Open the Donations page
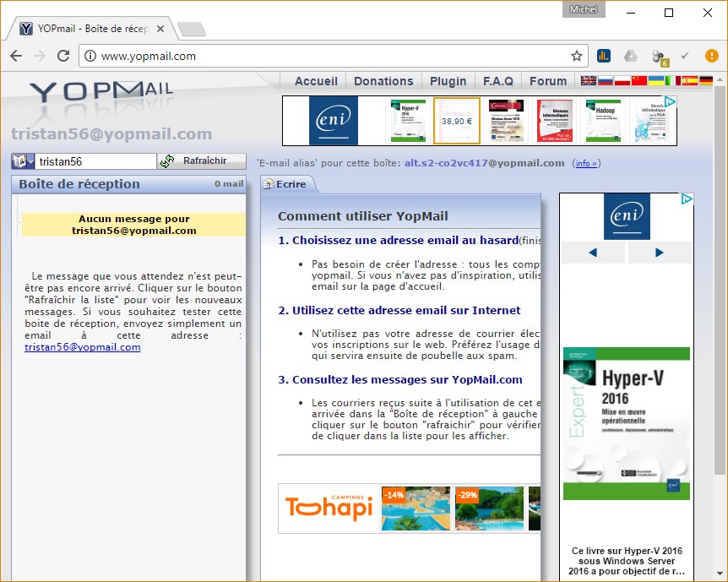 (383, 81)
